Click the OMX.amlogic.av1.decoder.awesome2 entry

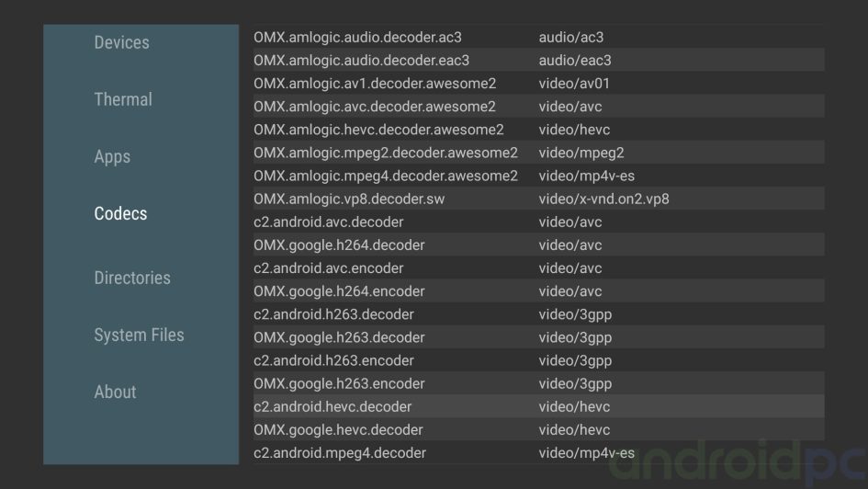pos(375,84)
